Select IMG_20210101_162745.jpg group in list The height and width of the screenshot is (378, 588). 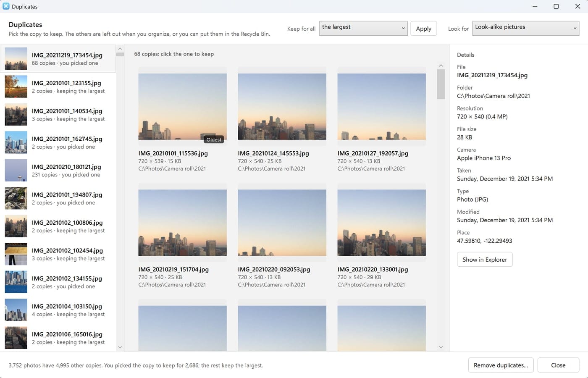(x=58, y=142)
